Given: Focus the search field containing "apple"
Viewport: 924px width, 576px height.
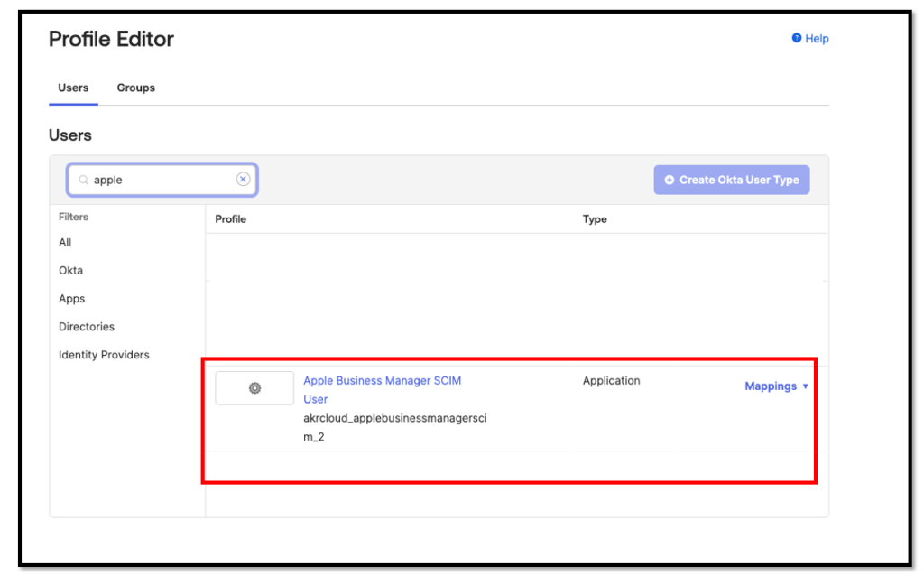Looking at the screenshot, I should 162,181.
